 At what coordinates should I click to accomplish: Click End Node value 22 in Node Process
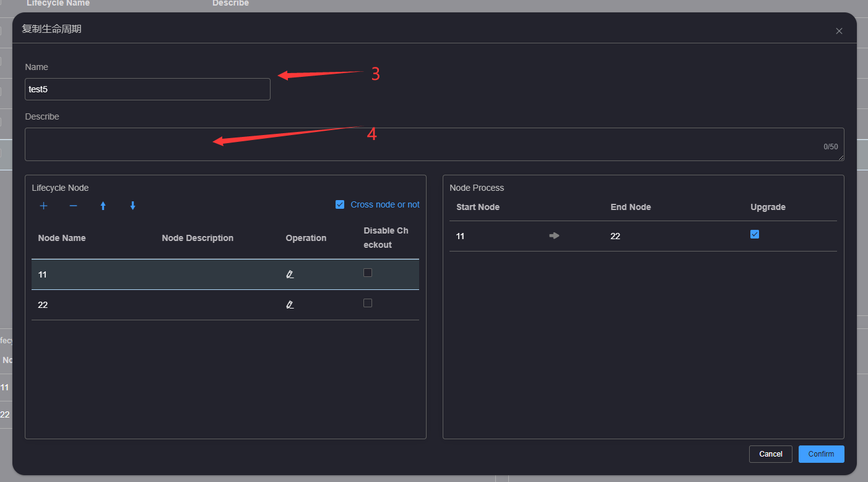click(x=615, y=236)
